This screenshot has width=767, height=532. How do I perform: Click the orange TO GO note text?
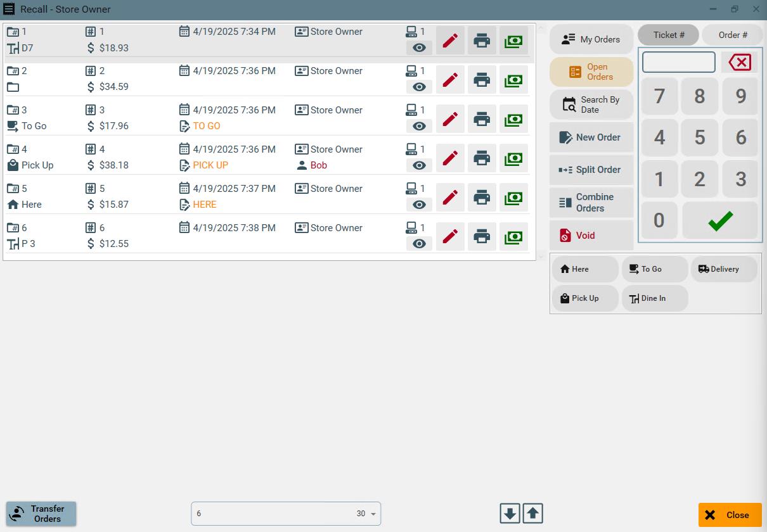pos(207,126)
